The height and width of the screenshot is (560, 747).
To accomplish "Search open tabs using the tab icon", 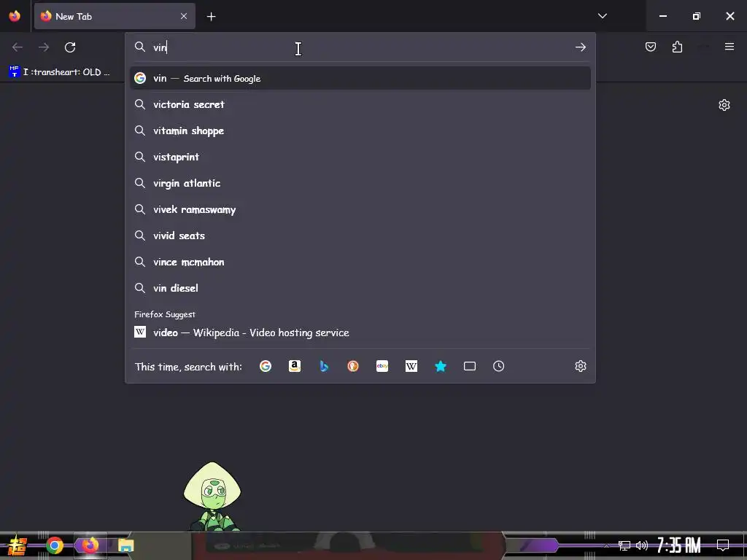I will tap(470, 366).
